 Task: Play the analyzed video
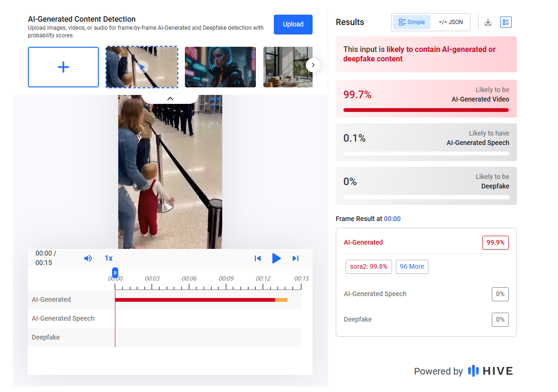(x=277, y=258)
